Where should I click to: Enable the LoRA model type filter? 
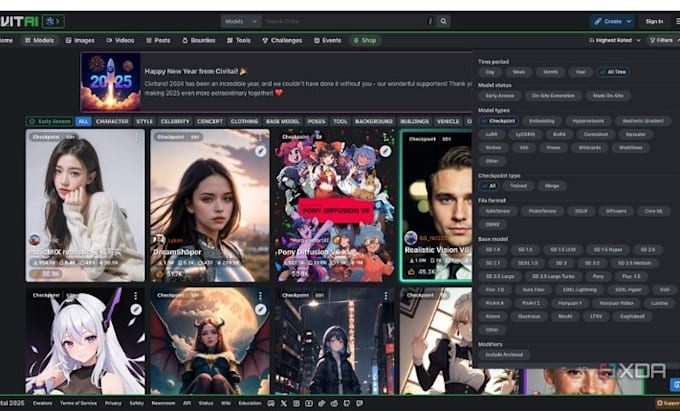coord(491,134)
